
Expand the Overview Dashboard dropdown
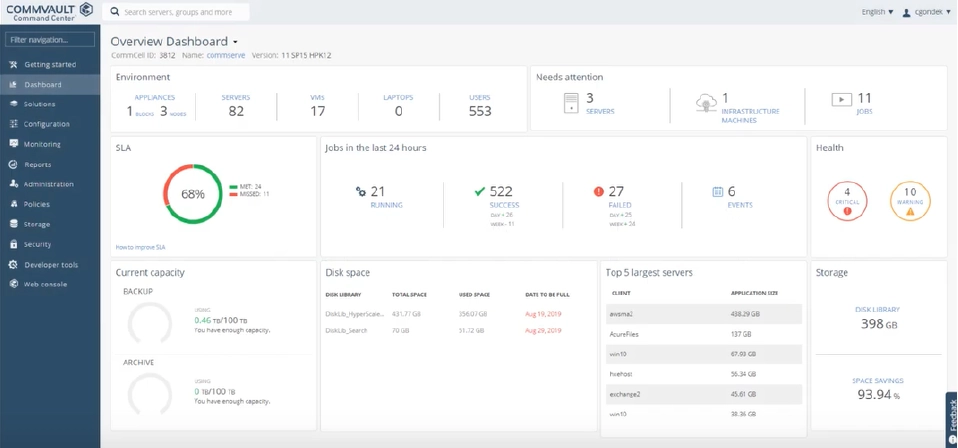pos(236,42)
